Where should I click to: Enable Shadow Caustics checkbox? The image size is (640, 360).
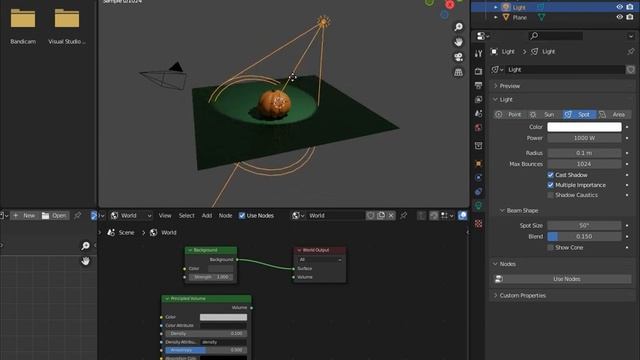pos(550,195)
